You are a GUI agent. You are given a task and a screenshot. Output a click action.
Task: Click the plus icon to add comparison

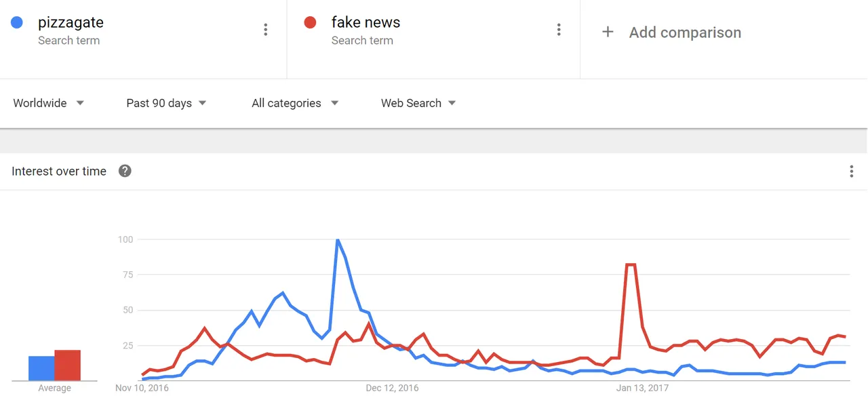608,32
